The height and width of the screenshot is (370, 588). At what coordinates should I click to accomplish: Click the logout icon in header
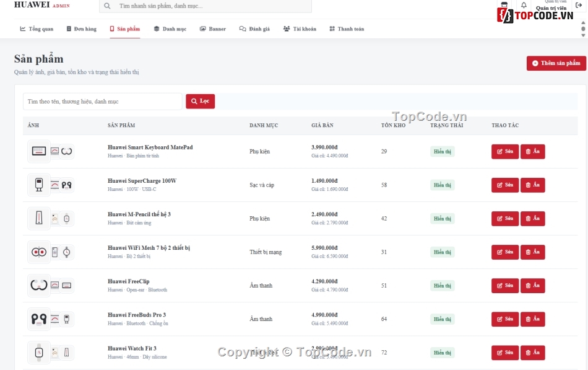pos(579,5)
